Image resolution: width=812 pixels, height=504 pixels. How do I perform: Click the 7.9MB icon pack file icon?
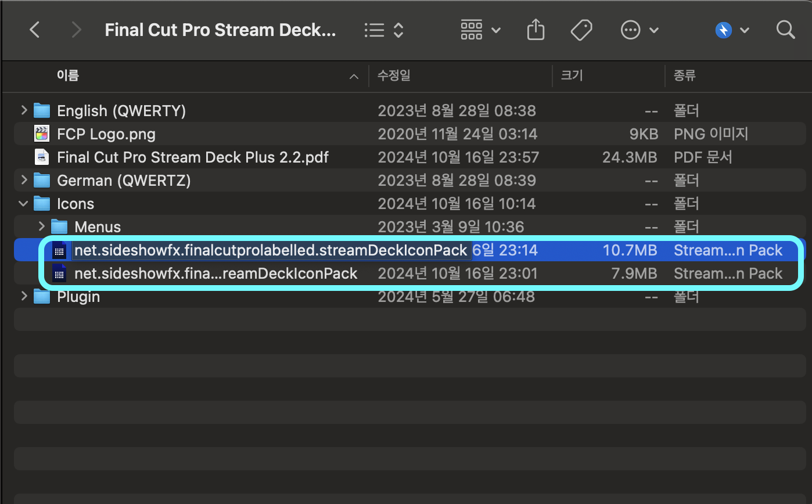coord(59,273)
